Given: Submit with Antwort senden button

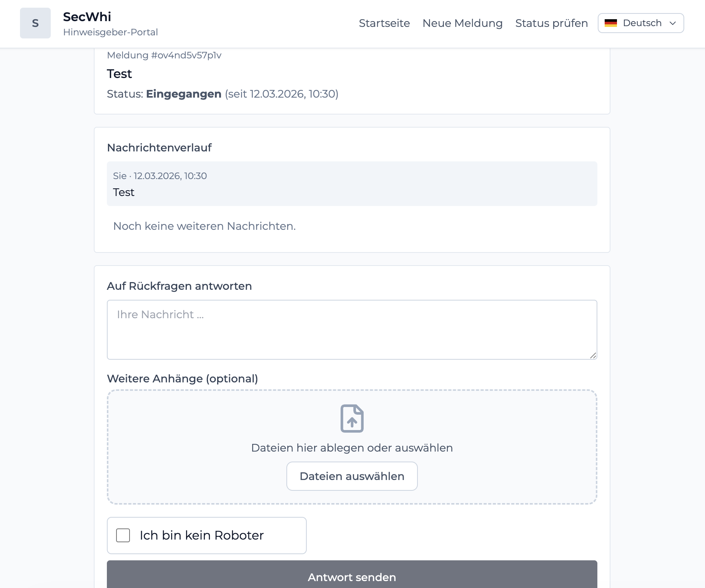Looking at the screenshot, I should pyautogui.click(x=352, y=577).
